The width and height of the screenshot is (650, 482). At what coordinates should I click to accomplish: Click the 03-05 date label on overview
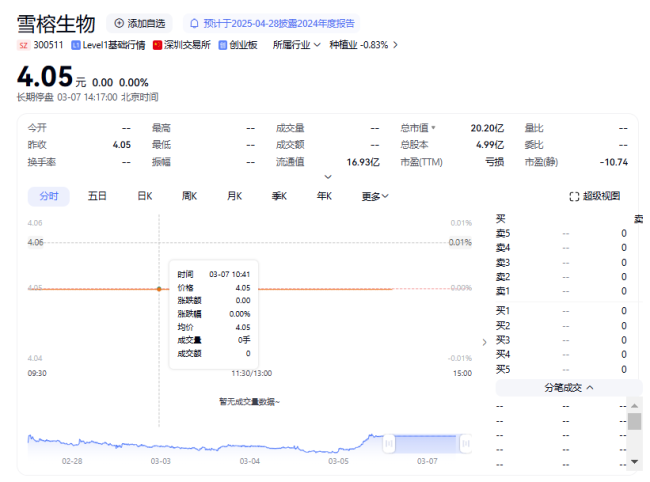338,461
